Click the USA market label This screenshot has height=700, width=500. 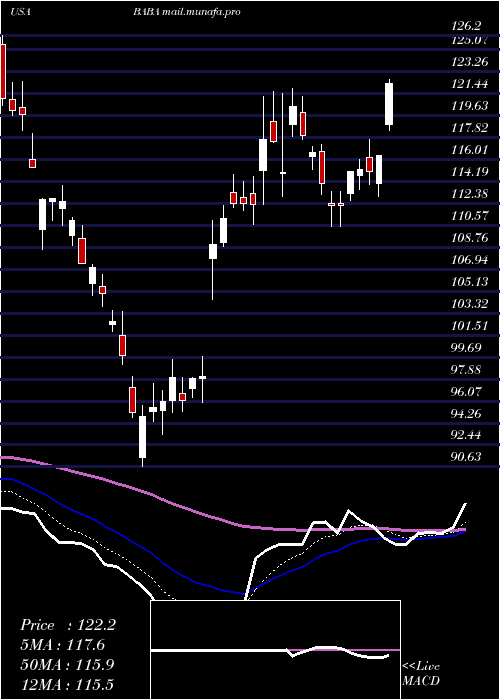click(x=20, y=12)
